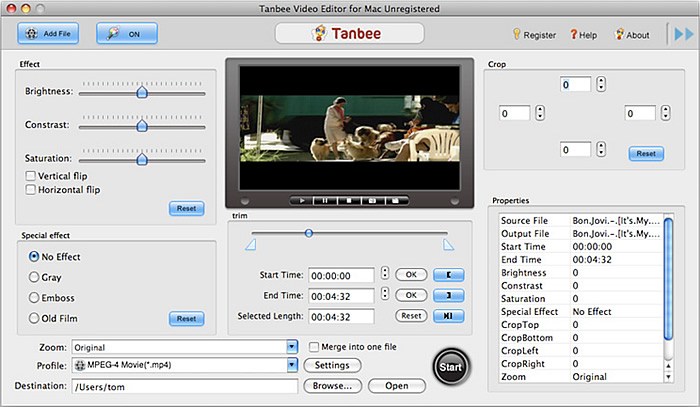Stop the video preview
Screen dimensions: 700x407
point(349,201)
